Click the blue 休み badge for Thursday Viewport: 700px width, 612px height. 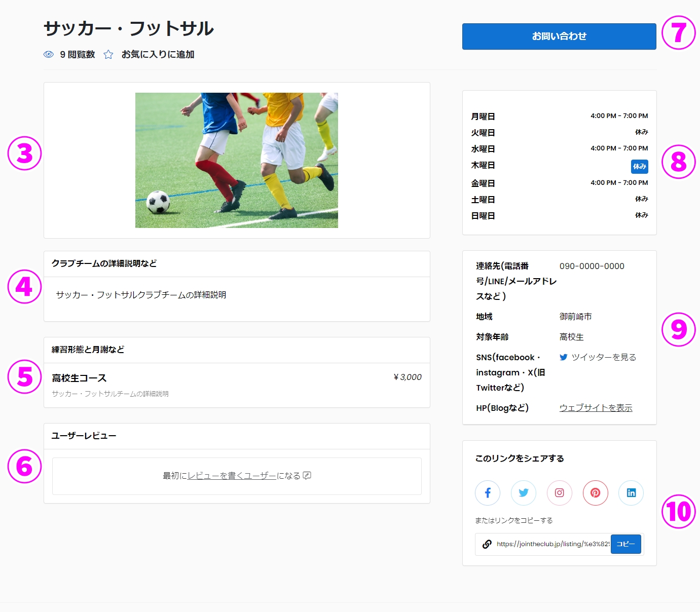[x=639, y=166]
